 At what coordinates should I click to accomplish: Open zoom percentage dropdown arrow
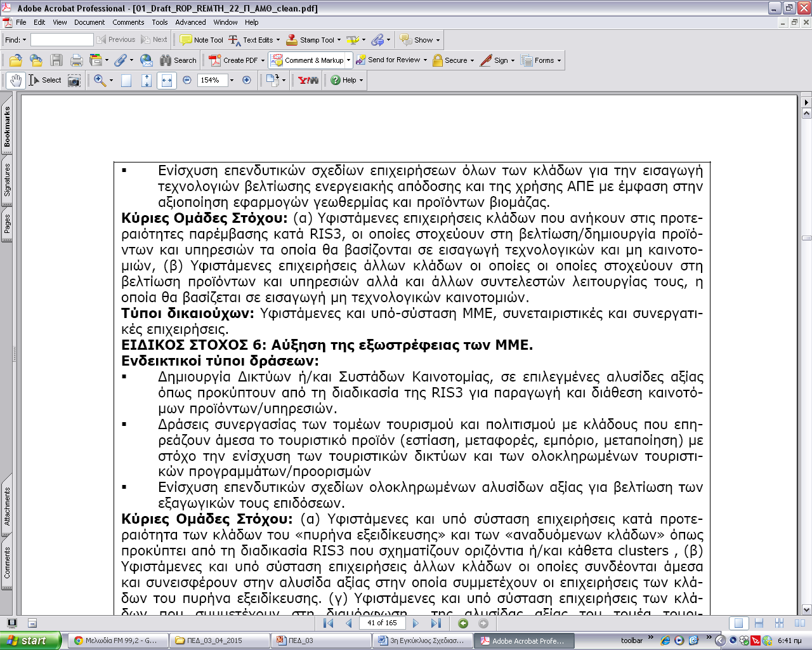tap(232, 80)
